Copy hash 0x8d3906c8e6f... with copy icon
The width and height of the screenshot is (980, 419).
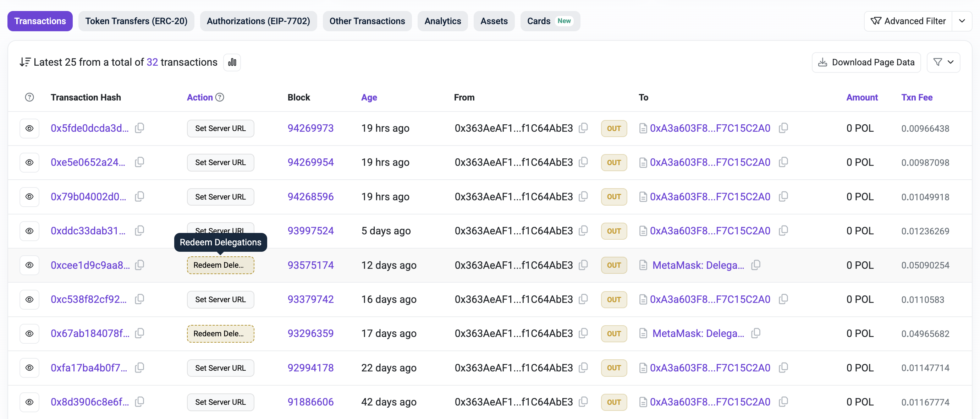coord(139,402)
